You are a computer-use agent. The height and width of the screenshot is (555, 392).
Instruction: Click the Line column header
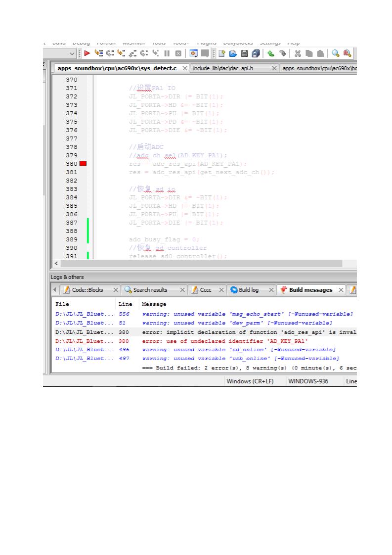(x=125, y=304)
